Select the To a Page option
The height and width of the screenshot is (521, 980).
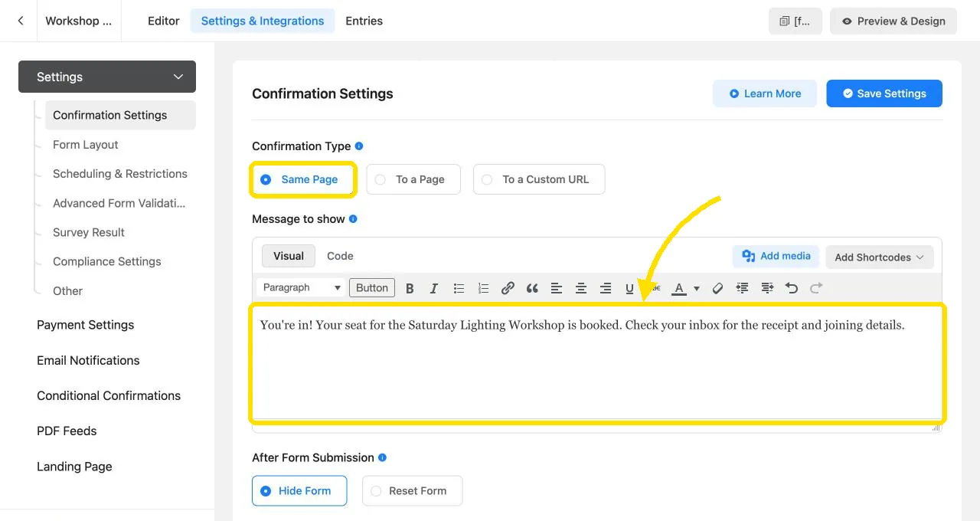point(413,179)
